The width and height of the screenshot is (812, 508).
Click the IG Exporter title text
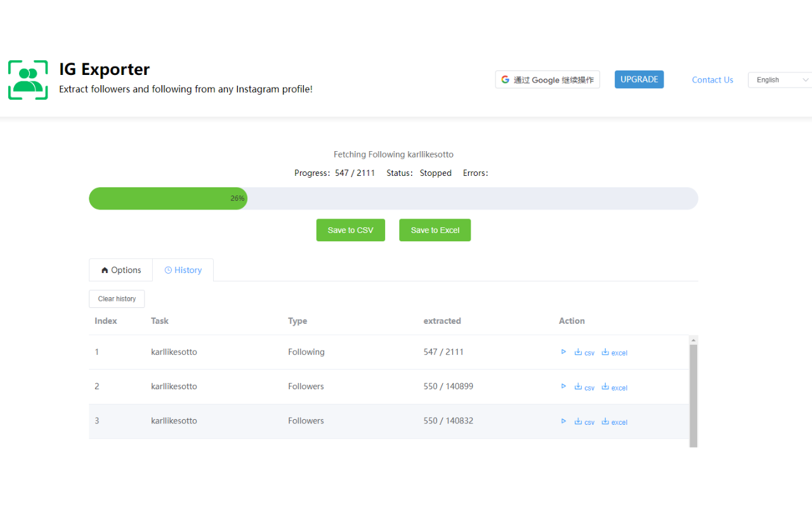click(105, 69)
